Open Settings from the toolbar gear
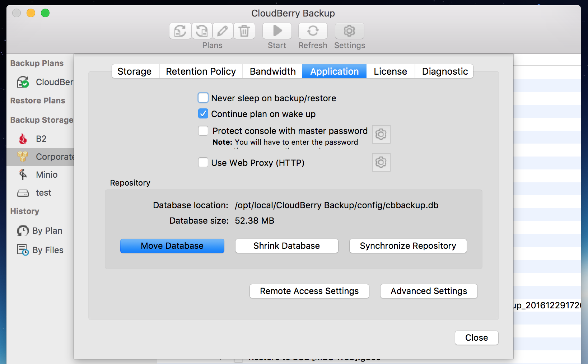The image size is (588, 364). pyautogui.click(x=349, y=31)
